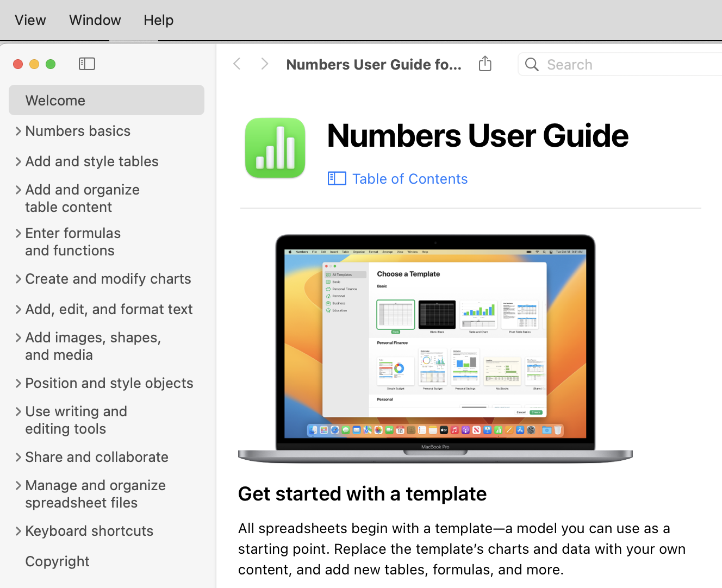Open Use writing and editing tools topic
The width and height of the screenshot is (722, 588).
[x=76, y=420]
